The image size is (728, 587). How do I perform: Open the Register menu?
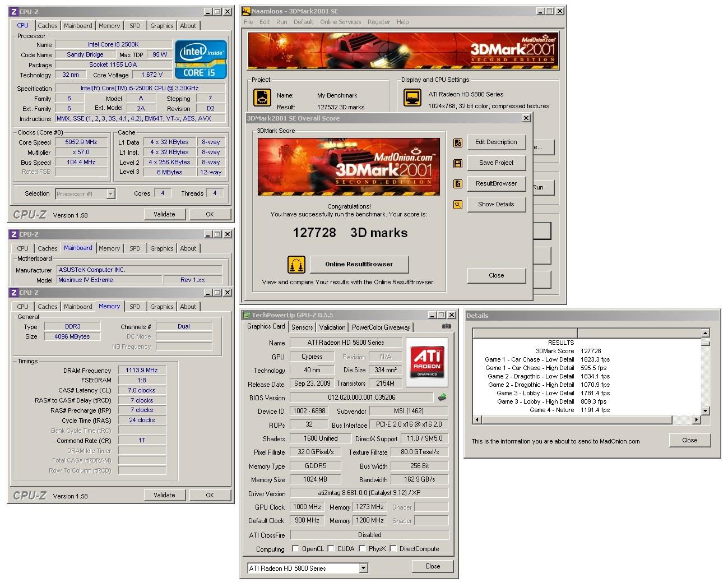[x=379, y=22]
